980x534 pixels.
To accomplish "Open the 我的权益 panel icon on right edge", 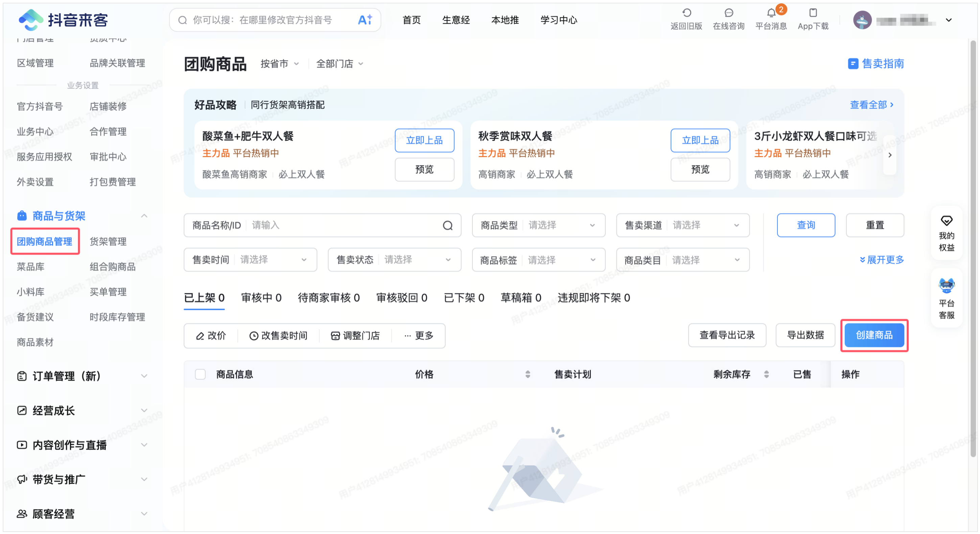I will [947, 221].
